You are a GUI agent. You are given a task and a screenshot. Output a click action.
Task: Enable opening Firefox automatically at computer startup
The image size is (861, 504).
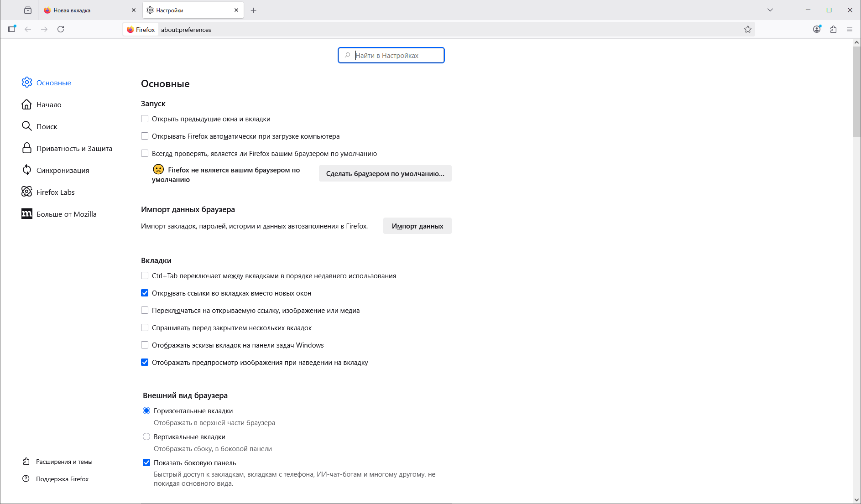point(145,136)
